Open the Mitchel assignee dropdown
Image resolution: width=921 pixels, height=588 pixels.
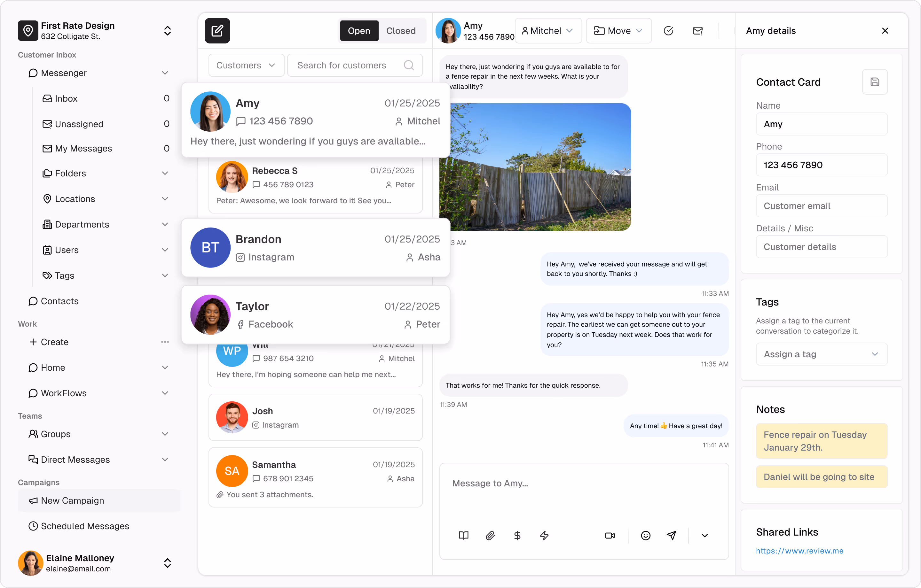(x=548, y=31)
